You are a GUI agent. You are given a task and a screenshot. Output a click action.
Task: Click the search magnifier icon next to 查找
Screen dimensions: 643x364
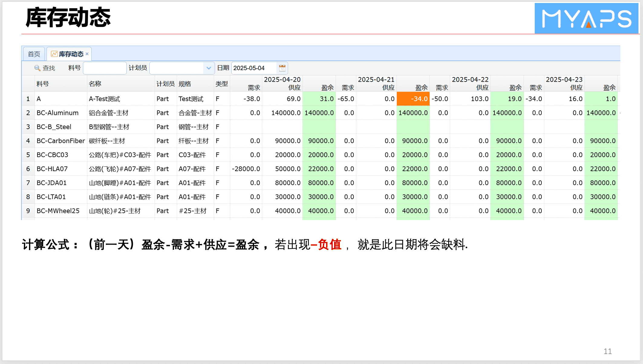click(37, 68)
